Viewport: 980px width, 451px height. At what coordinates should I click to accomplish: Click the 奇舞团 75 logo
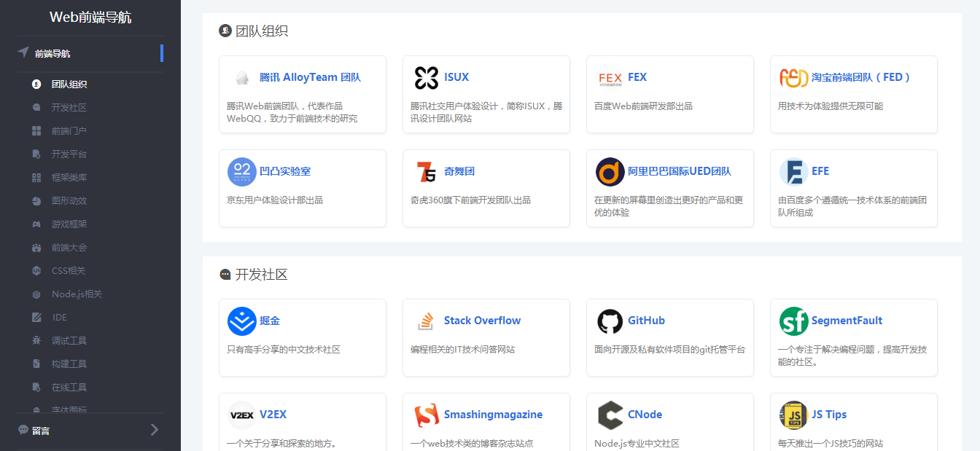click(426, 172)
